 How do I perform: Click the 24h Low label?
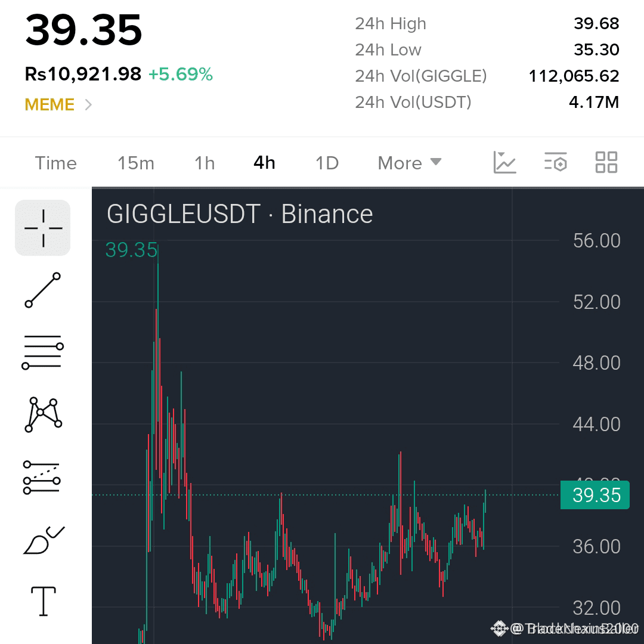pyautogui.click(x=388, y=49)
